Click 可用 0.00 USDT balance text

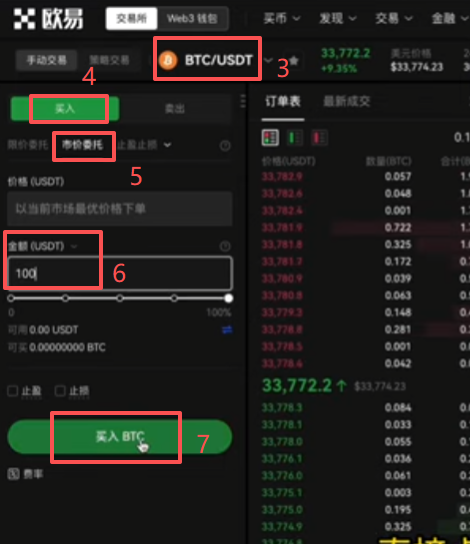click(43, 330)
